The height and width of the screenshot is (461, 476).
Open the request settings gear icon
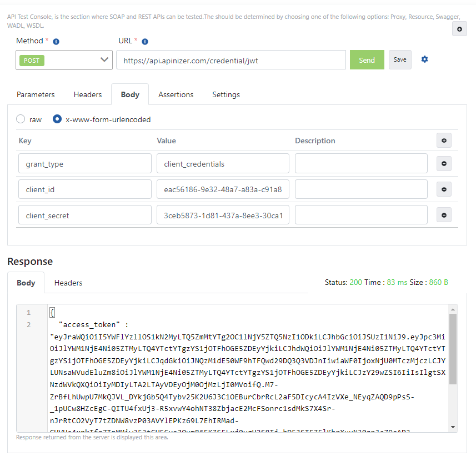[x=424, y=59]
